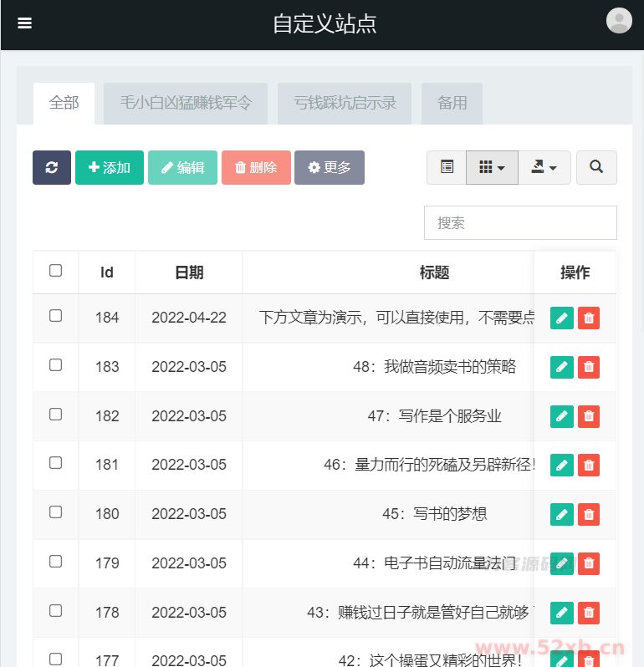Open the hamburger sidebar menu
The height and width of the screenshot is (667, 644).
click(x=24, y=23)
